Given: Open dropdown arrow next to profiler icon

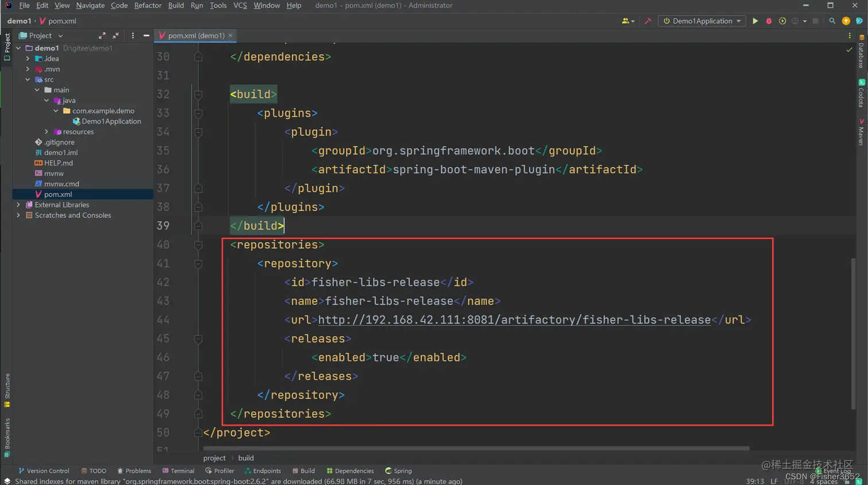Looking at the screenshot, I should click(805, 21).
